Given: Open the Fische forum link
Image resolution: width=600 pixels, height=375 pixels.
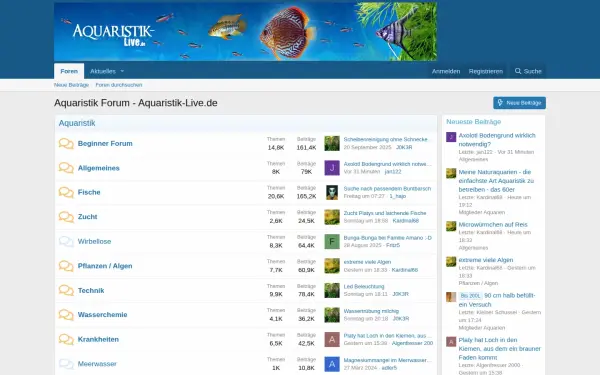Looking at the screenshot, I should [x=89, y=192].
